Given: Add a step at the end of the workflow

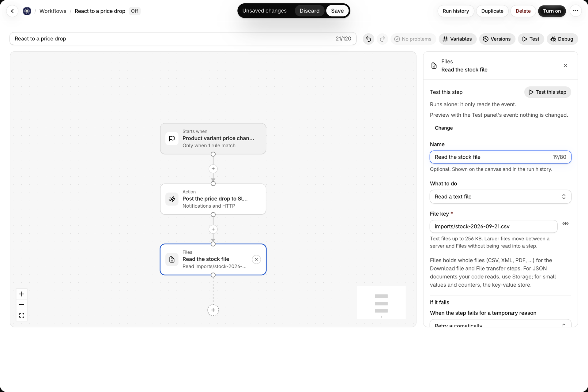Looking at the screenshot, I should (x=213, y=310).
